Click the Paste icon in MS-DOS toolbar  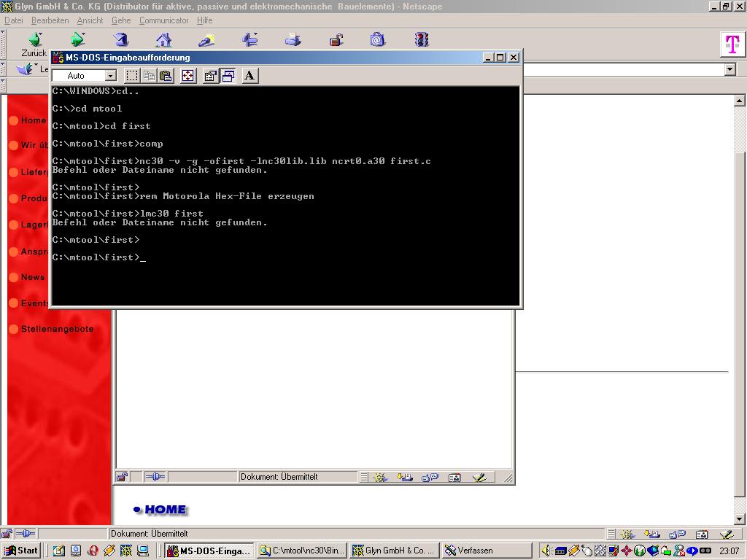point(166,76)
